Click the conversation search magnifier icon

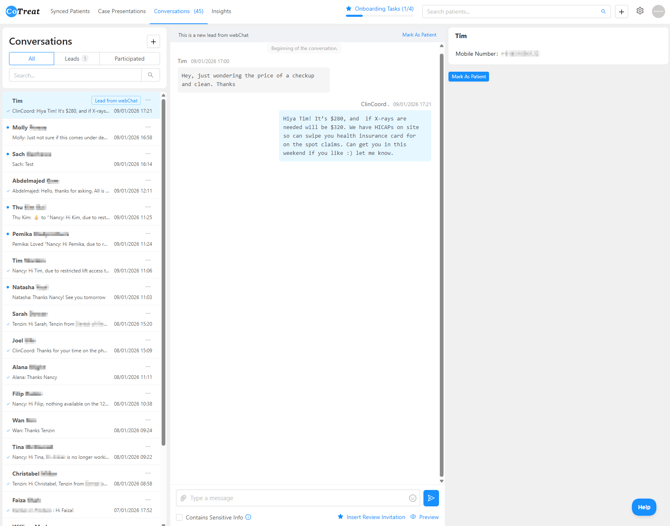coord(151,75)
